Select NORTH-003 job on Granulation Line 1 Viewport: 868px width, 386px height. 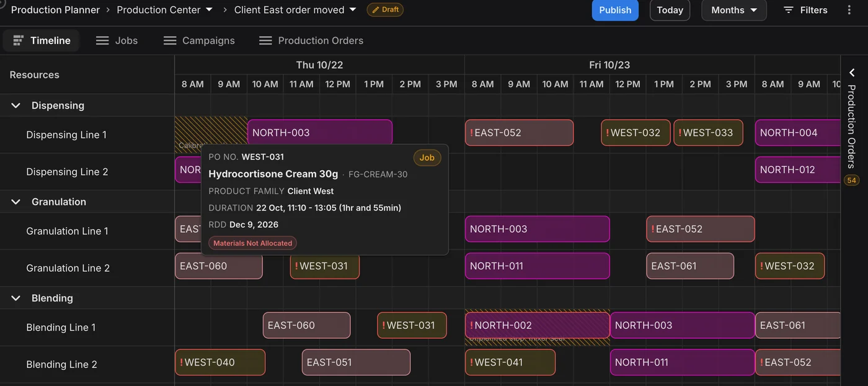point(538,229)
